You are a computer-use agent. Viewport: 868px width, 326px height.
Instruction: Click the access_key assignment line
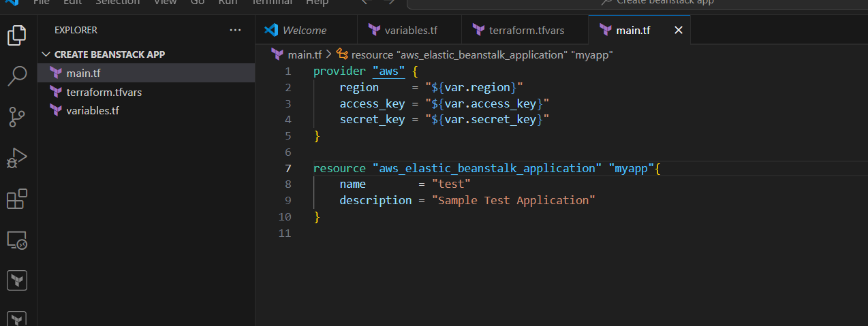click(x=444, y=103)
